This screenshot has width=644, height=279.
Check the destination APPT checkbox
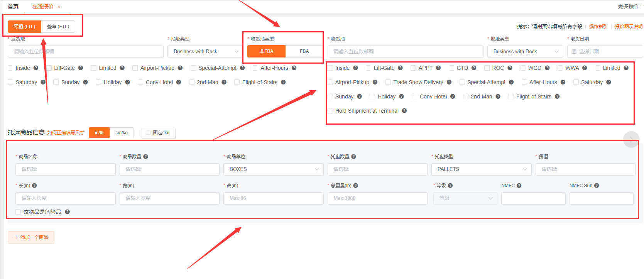(413, 68)
